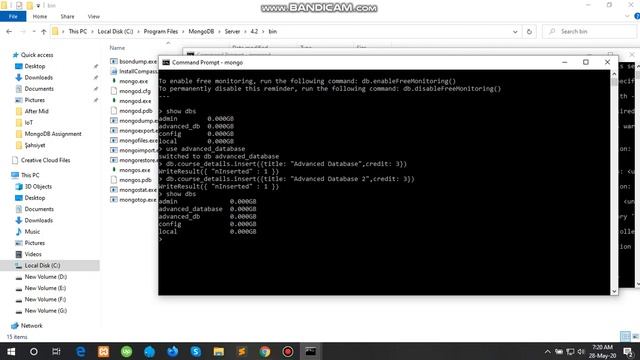
Task: Open Google Chrome from the taskbar
Action: click(264, 351)
